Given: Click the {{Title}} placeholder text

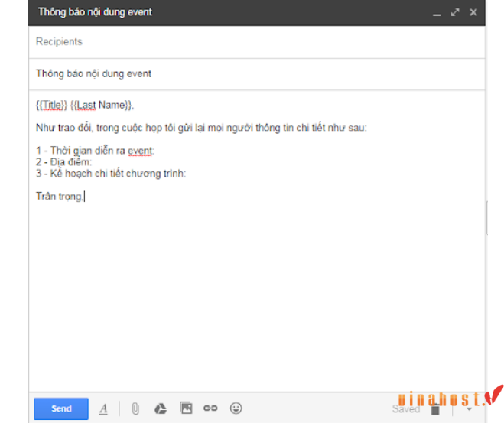Looking at the screenshot, I should [51, 105].
